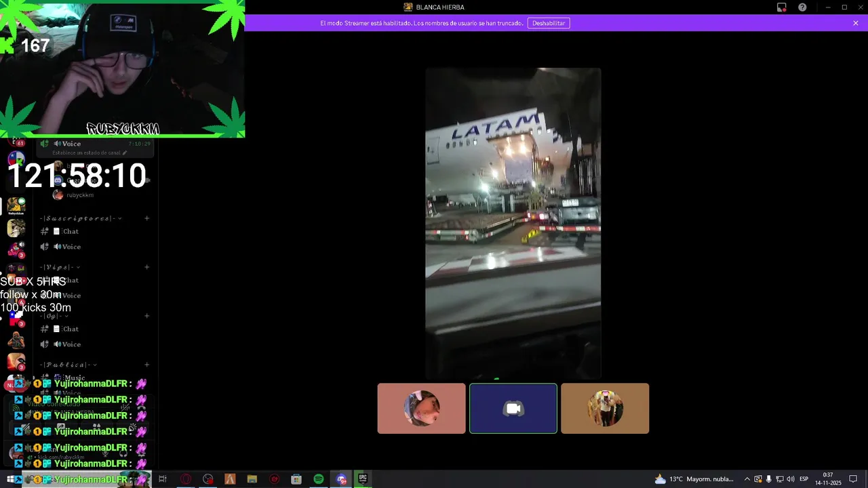Open the volume control in the system tray
Screen dimensions: 868x488
click(x=790, y=479)
